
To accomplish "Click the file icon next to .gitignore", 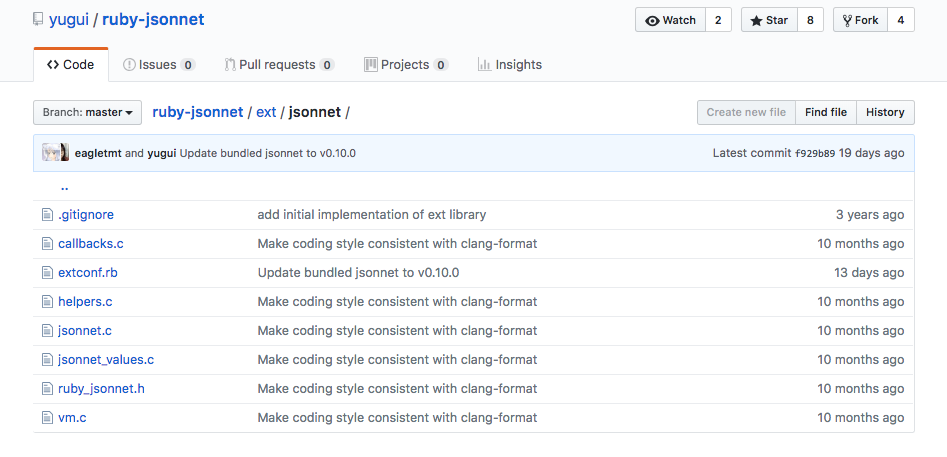I will coord(47,215).
